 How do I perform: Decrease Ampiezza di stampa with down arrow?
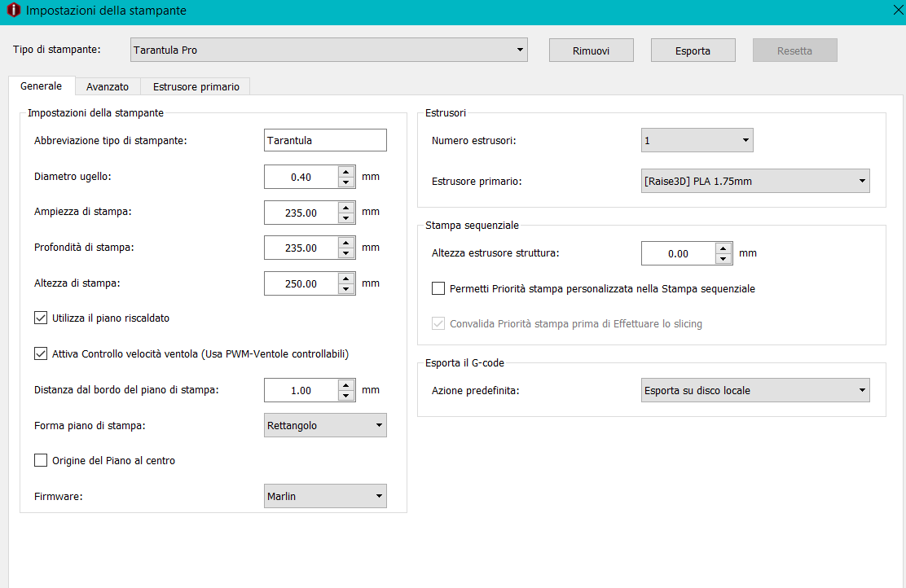pos(346,218)
